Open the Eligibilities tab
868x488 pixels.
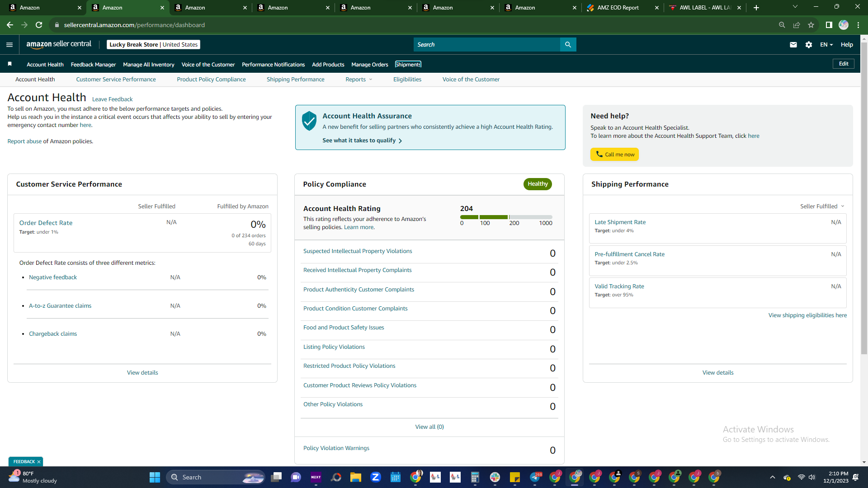[407, 80]
